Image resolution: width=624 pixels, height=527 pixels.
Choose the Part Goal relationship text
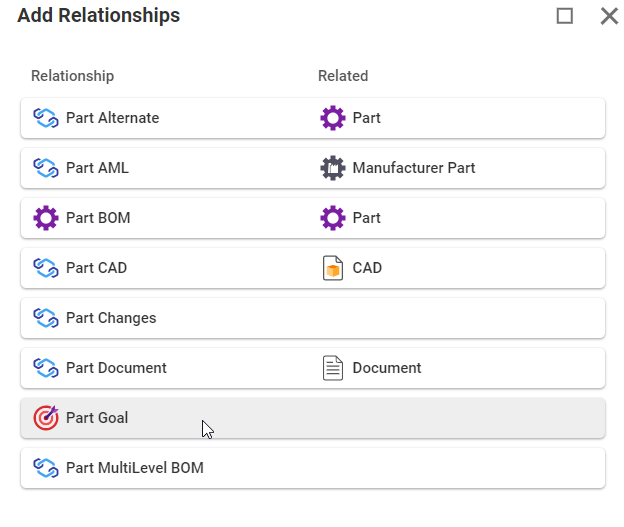[97, 418]
